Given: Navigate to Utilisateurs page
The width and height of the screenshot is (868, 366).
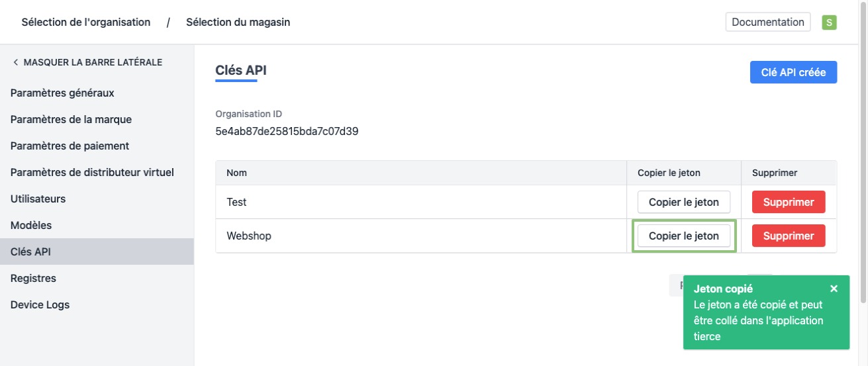Looking at the screenshot, I should coord(38,199).
